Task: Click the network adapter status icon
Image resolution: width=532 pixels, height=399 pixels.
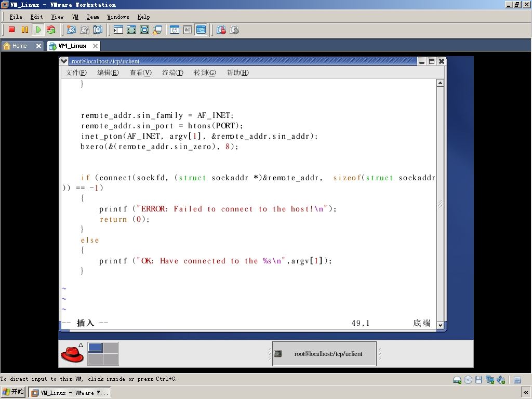Action: coord(489,380)
